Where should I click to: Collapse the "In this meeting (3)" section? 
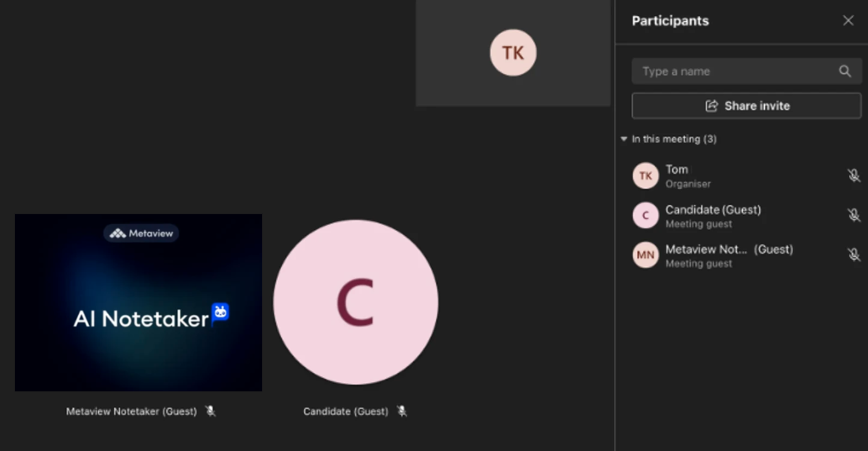point(624,139)
